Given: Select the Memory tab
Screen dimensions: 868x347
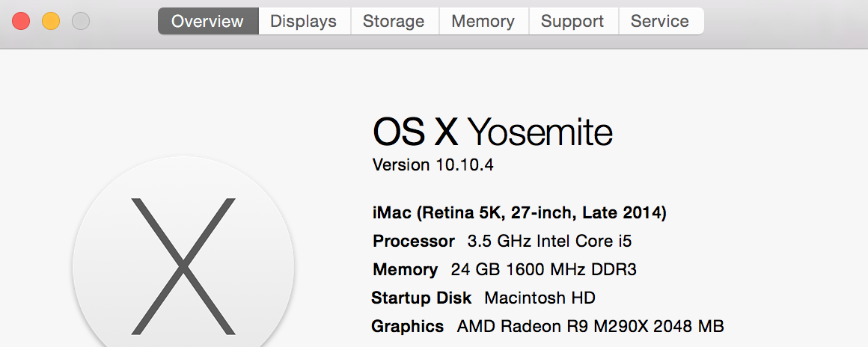Looking at the screenshot, I should coord(483,21).
